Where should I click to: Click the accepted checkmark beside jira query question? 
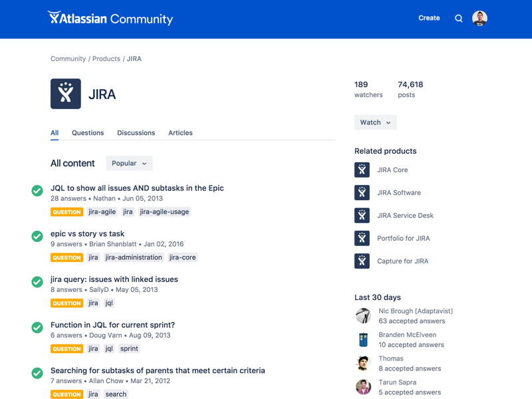coord(37,281)
